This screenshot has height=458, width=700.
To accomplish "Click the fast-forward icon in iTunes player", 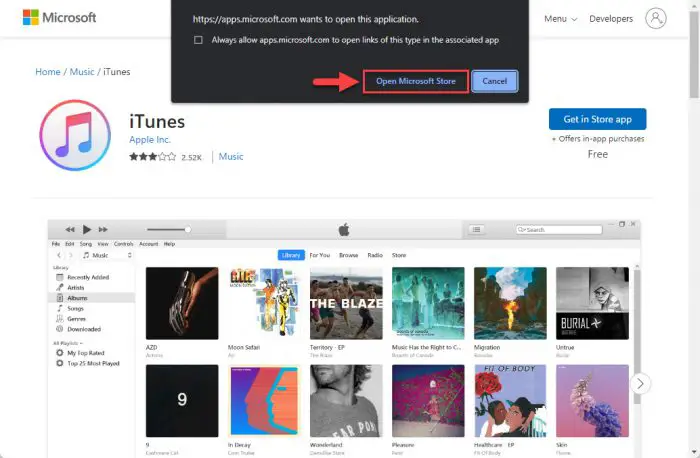I will 103,229.
